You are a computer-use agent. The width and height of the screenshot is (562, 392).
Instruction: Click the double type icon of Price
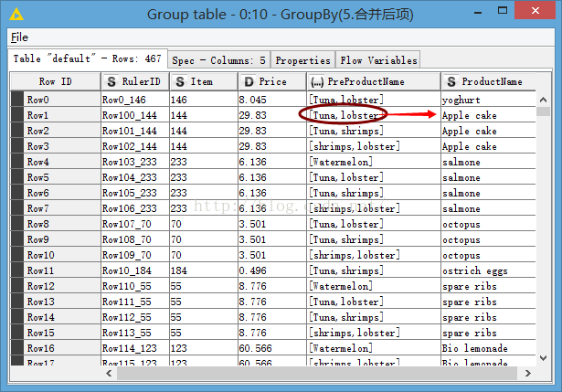249,81
